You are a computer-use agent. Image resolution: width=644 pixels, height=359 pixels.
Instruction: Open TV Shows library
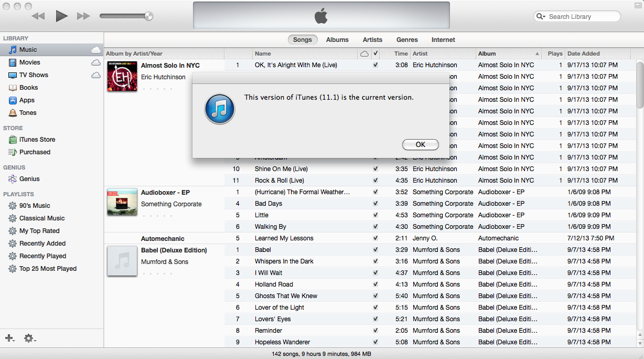pos(34,75)
